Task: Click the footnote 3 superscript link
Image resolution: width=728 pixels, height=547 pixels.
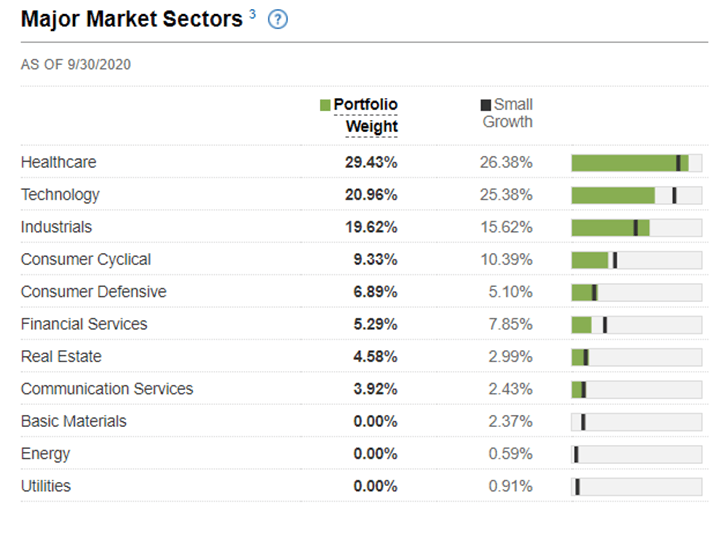Action: click(252, 14)
